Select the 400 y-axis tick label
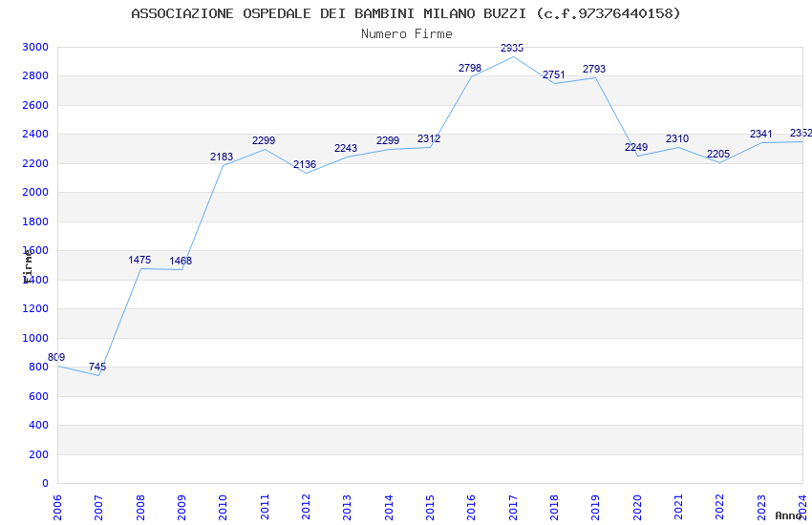This screenshot has height=525, width=812. tap(39, 425)
